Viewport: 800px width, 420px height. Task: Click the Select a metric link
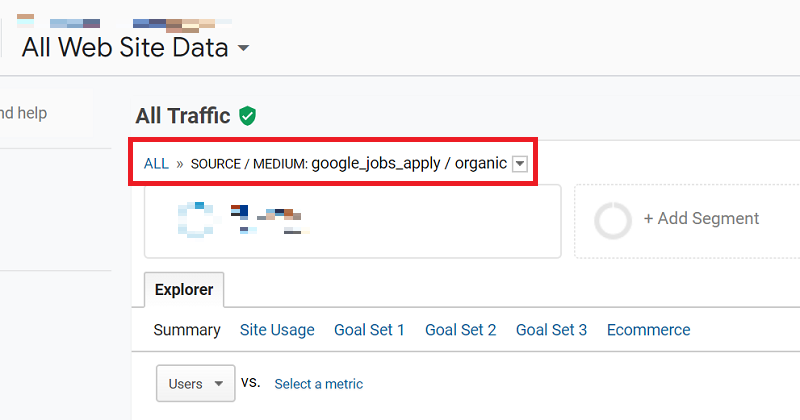coord(318,384)
